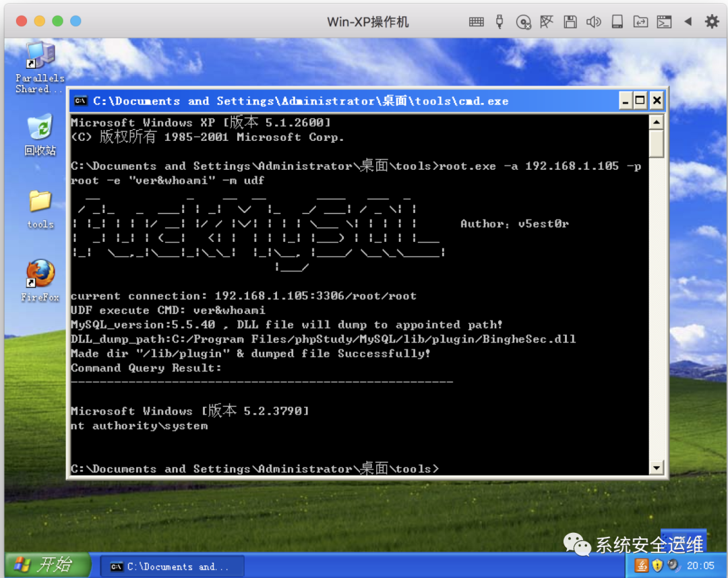Click the orange Java-like tray icon
Viewport: 728px width, 578px height.
pyautogui.click(x=641, y=565)
